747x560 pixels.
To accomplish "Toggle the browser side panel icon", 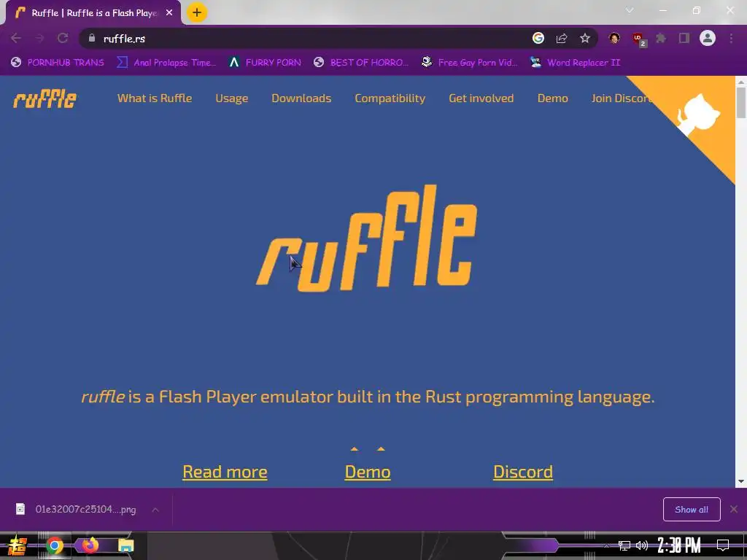I will (684, 38).
